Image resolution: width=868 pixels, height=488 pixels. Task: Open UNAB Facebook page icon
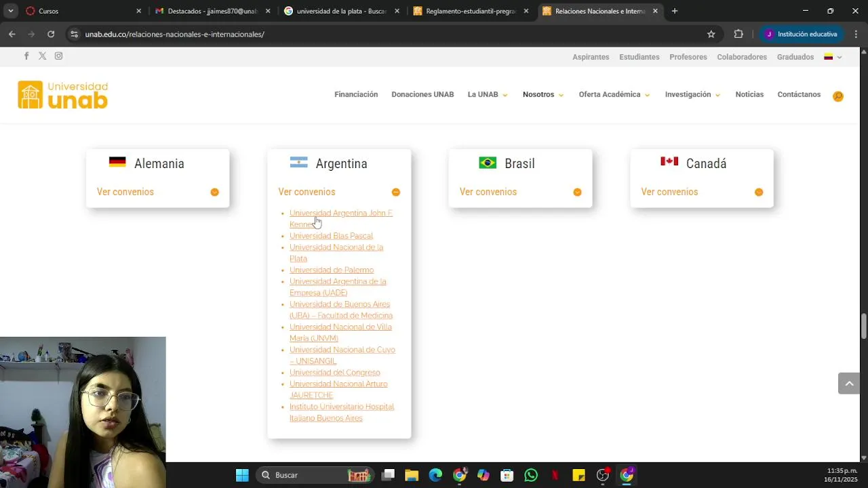coord(26,56)
